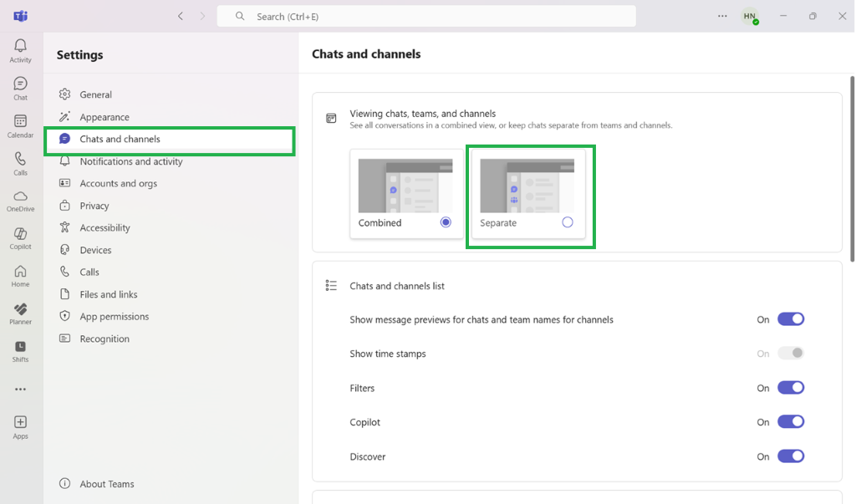Open Calls in the app rail
This screenshot has width=856, height=504.
point(20,164)
